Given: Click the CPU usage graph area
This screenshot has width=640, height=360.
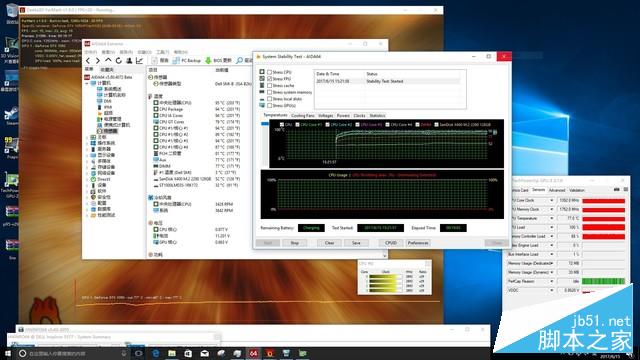Looking at the screenshot, I should pyautogui.click(x=383, y=195).
